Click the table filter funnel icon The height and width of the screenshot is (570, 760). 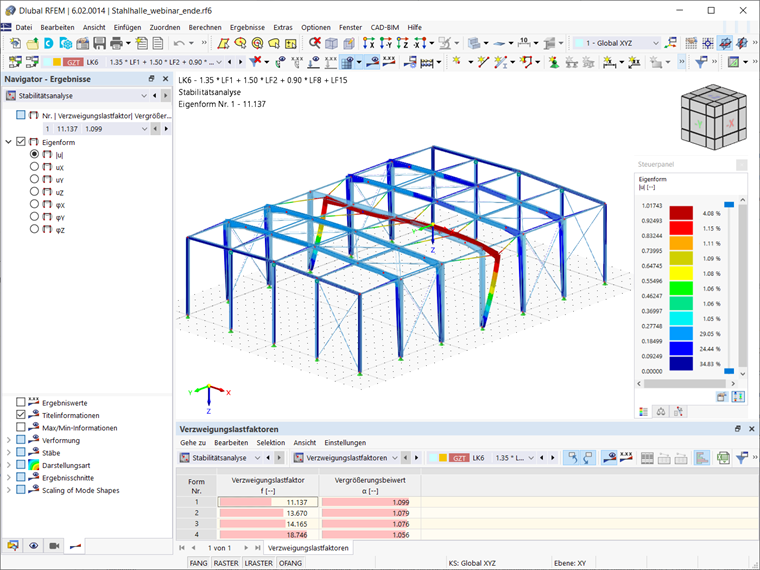tap(742, 458)
